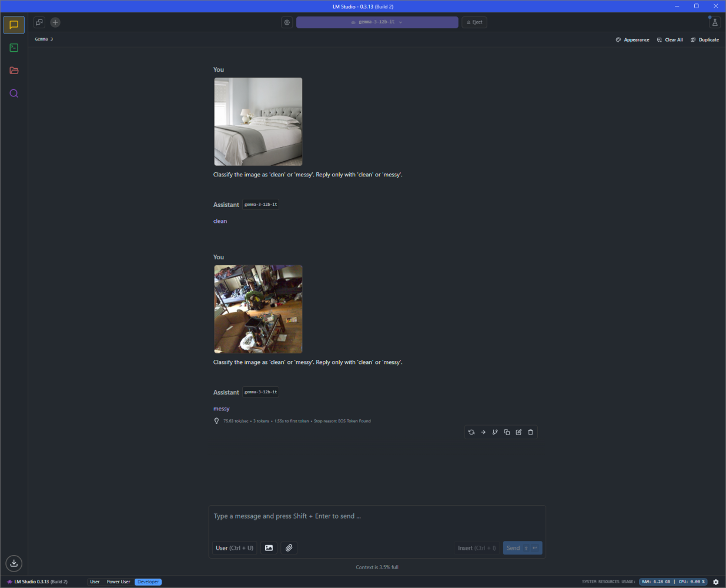Open My Models folder icon
Image resolution: width=726 pixels, height=588 pixels.
point(14,71)
